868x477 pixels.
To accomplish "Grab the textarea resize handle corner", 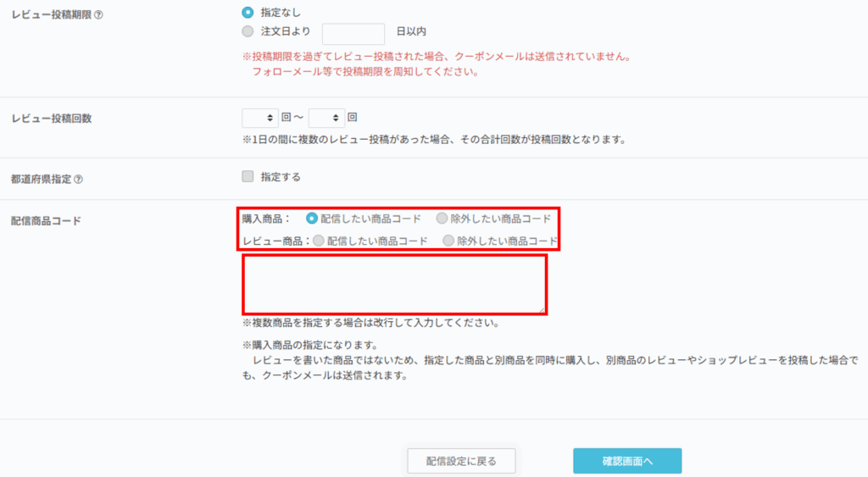I will click(x=541, y=310).
